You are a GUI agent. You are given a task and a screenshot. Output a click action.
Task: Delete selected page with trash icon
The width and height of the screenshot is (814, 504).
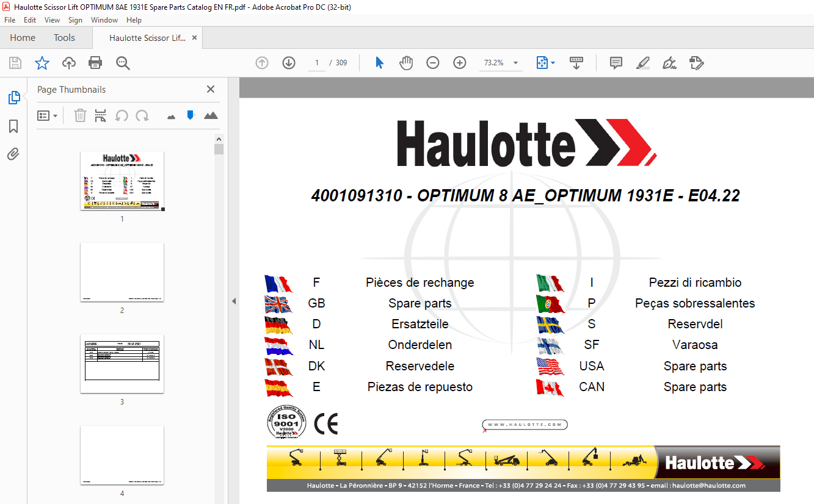[x=80, y=115]
